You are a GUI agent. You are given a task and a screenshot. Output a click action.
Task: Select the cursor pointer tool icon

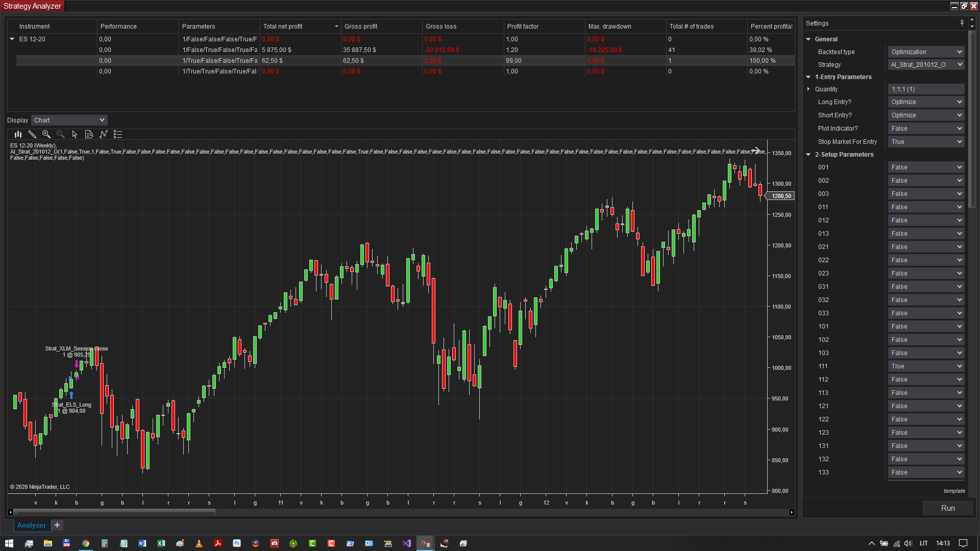tap(75, 134)
